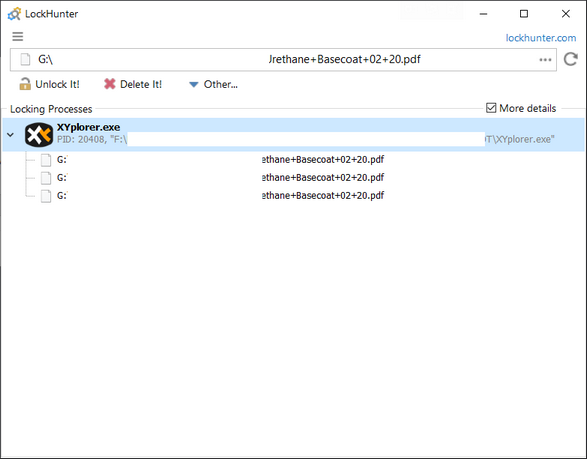The image size is (587, 459).
Task: Click the file path input field
Action: pos(283,60)
